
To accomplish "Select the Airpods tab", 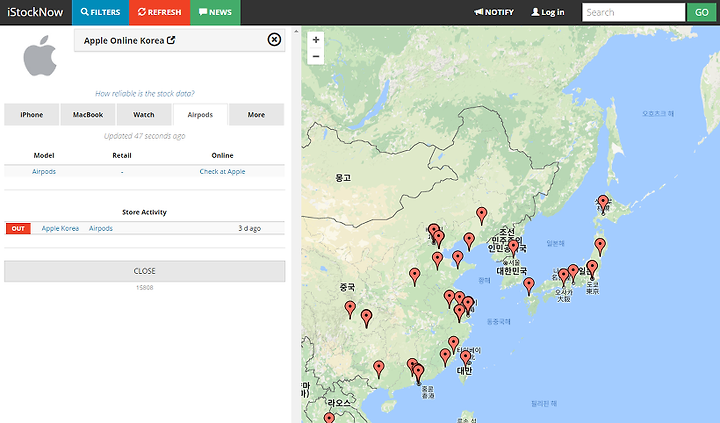I will [x=200, y=114].
